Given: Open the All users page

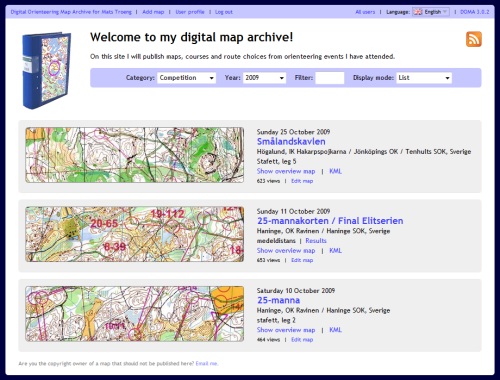Looking at the screenshot, I should tap(365, 12).
